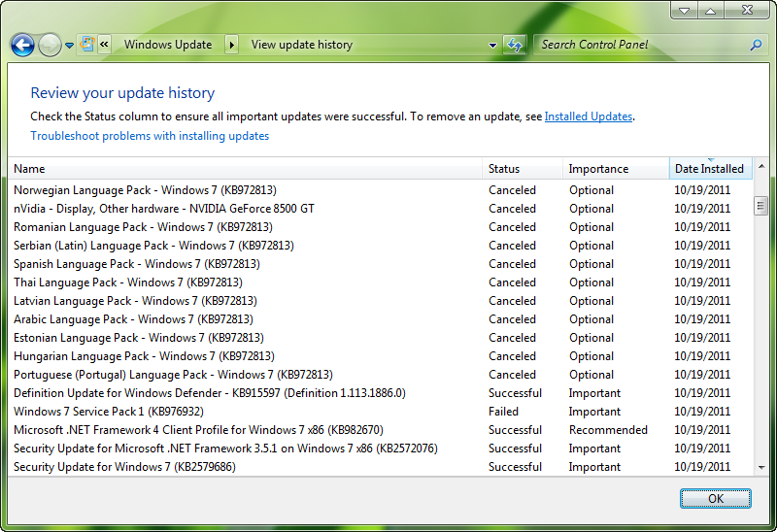The height and width of the screenshot is (532, 777).
Task: Click the Control Panel icon in address bar
Action: click(87, 44)
